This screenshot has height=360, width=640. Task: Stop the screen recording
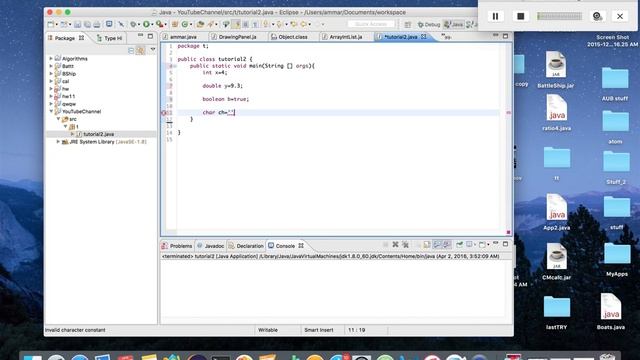coord(520,16)
